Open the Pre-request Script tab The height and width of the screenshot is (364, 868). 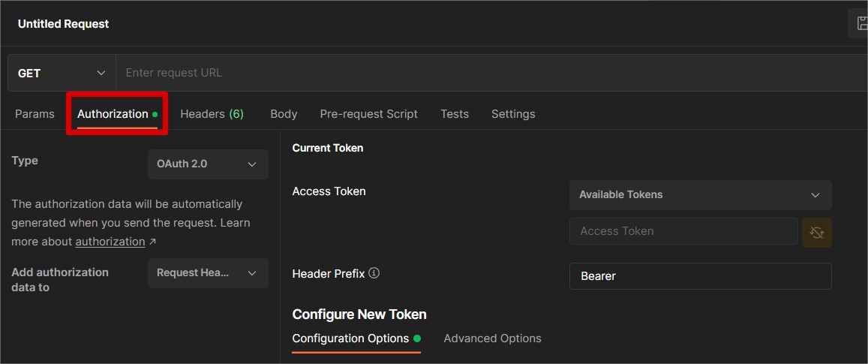368,114
